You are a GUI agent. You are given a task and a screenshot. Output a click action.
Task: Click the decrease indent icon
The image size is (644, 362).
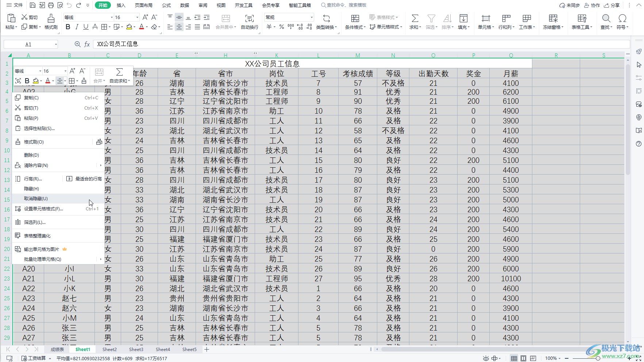(197, 17)
